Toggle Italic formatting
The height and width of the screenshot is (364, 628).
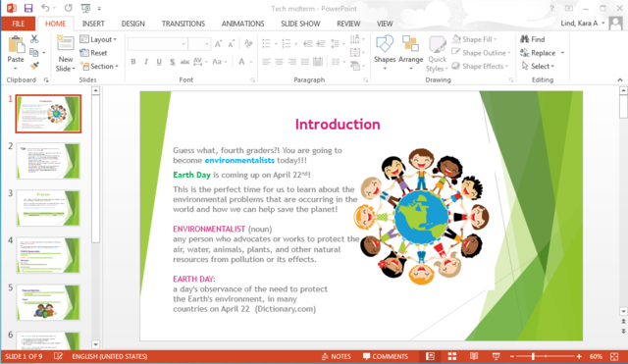pos(146,62)
